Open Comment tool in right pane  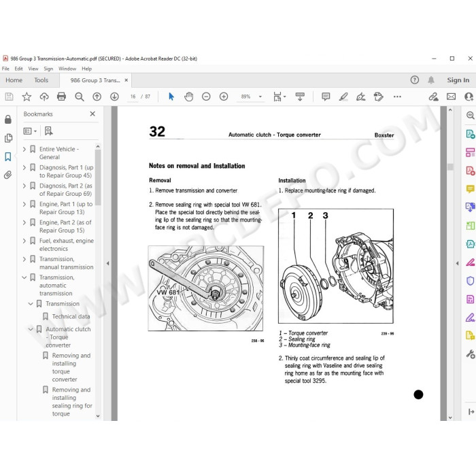(470, 189)
